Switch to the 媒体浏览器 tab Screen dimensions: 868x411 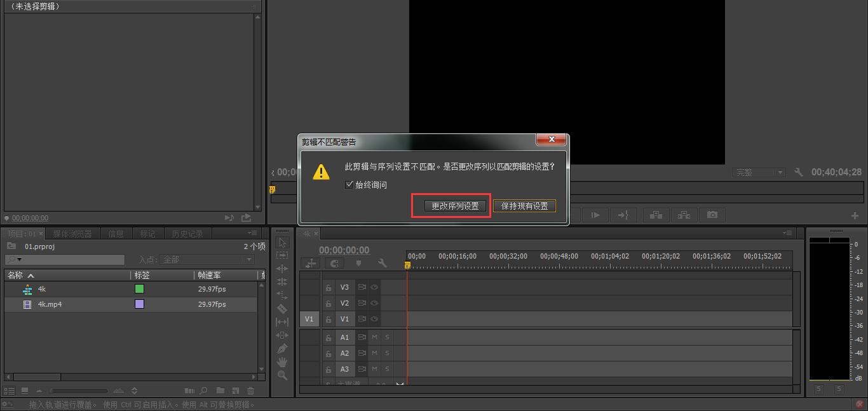[72, 234]
